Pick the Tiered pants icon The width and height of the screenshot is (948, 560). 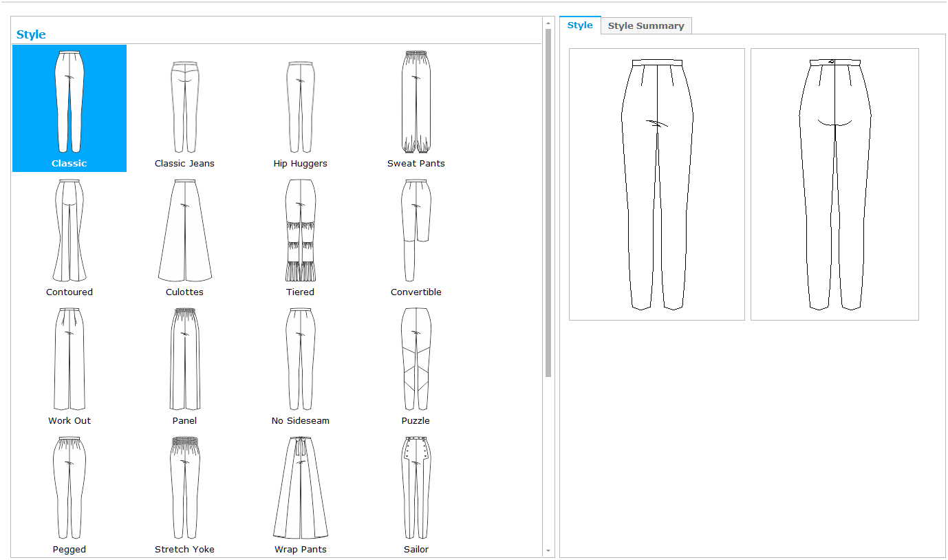[300, 230]
